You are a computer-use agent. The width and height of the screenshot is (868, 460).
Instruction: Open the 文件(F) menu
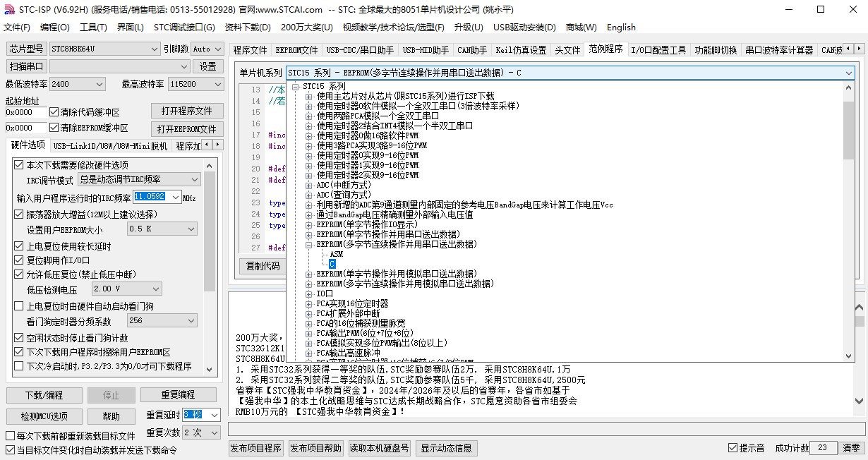pos(17,28)
